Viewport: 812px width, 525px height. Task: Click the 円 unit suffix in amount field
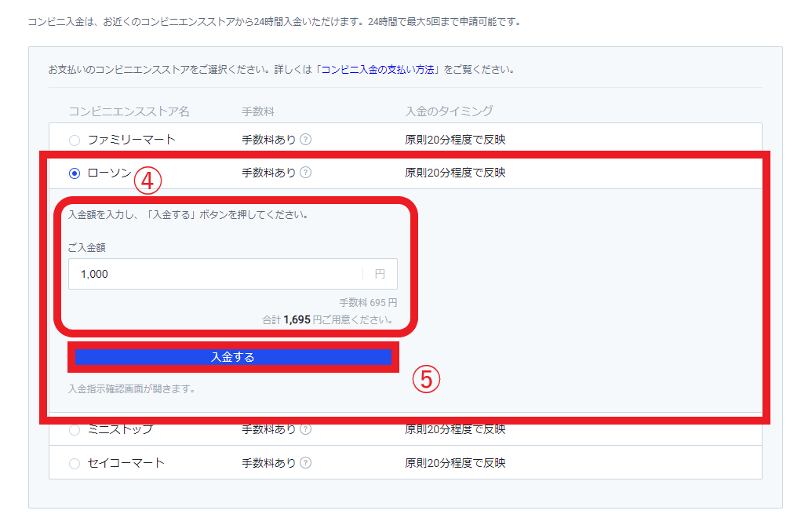point(380,275)
